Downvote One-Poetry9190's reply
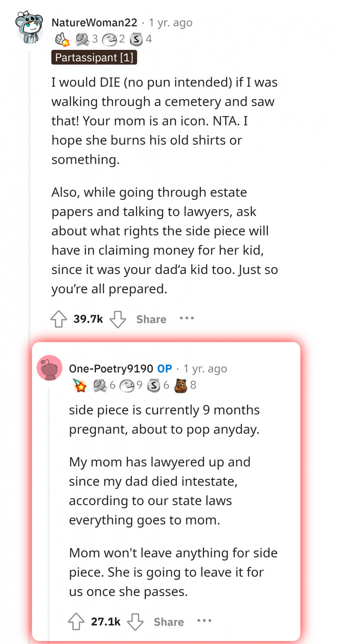This screenshot has width=339, height=644. point(135,622)
